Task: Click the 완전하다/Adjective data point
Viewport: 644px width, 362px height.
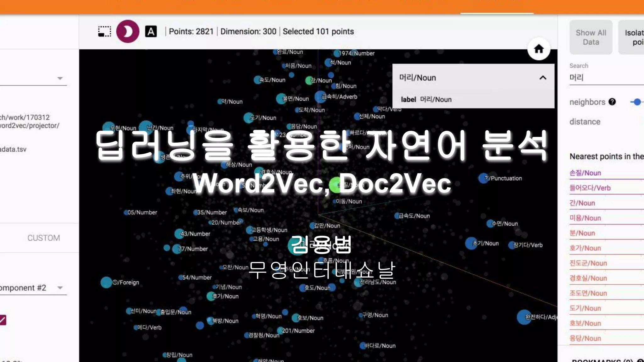Action: pyautogui.click(x=524, y=317)
